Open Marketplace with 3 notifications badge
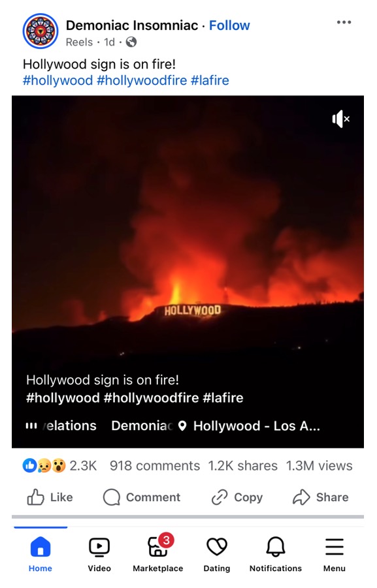377x588 pixels. pos(158,554)
